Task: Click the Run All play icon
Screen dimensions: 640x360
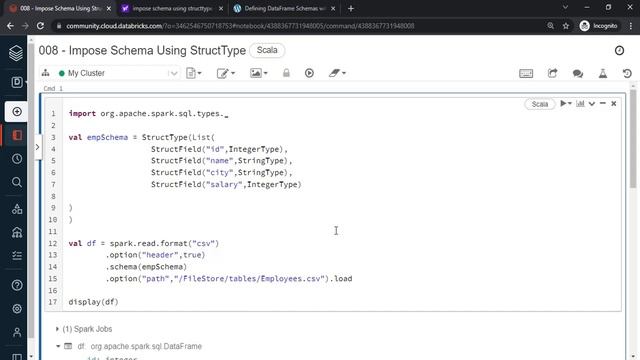Action: 309,73
